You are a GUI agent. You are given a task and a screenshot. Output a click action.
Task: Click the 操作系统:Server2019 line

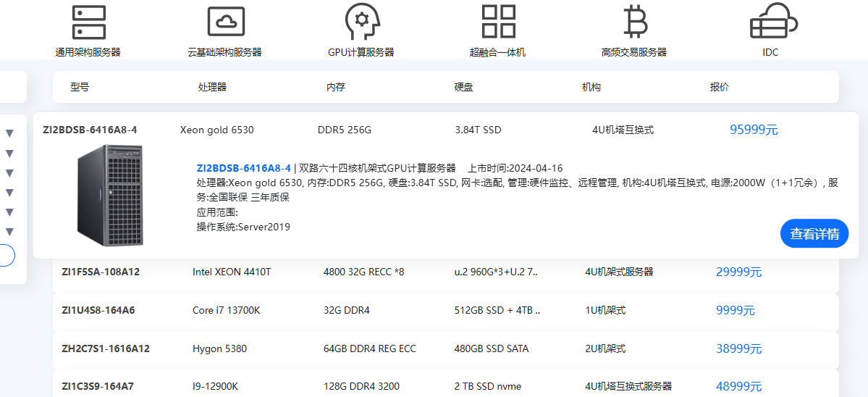click(243, 227)
